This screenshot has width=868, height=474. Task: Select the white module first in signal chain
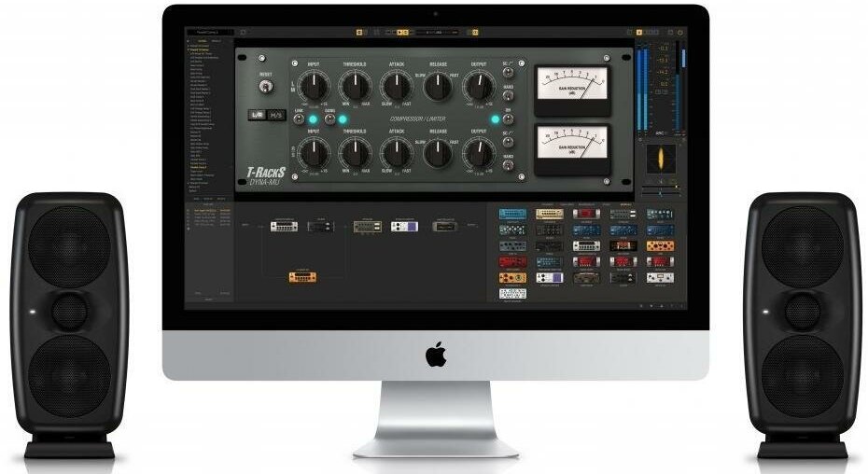point(284,226)
